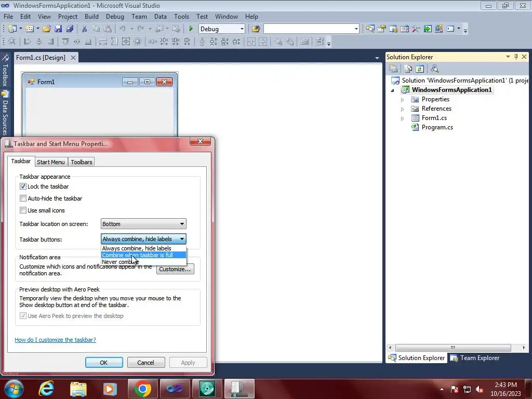Open the Toolbox hammer and wrench icon

[416, 29]
